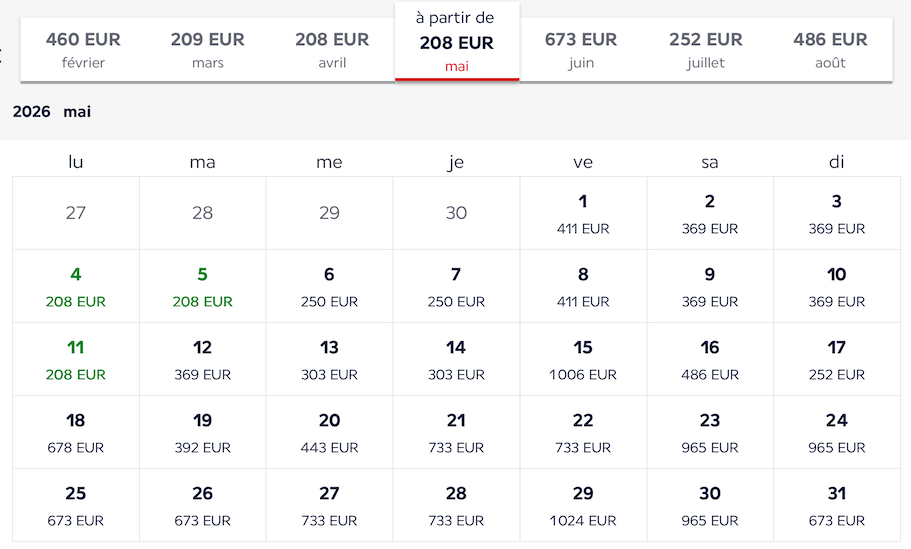Switch to the février 460 EUR tab
The width and height of the screenshot is (911, 549).
83,50
